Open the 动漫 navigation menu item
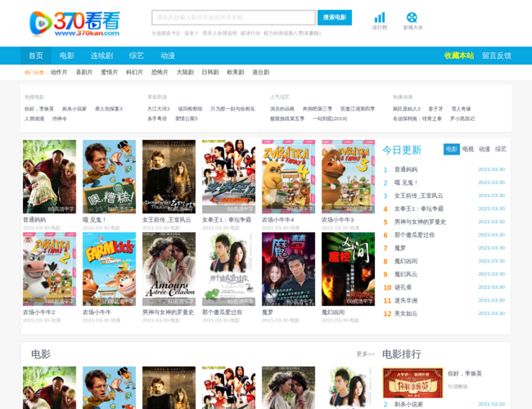 [x=168, y=56]
